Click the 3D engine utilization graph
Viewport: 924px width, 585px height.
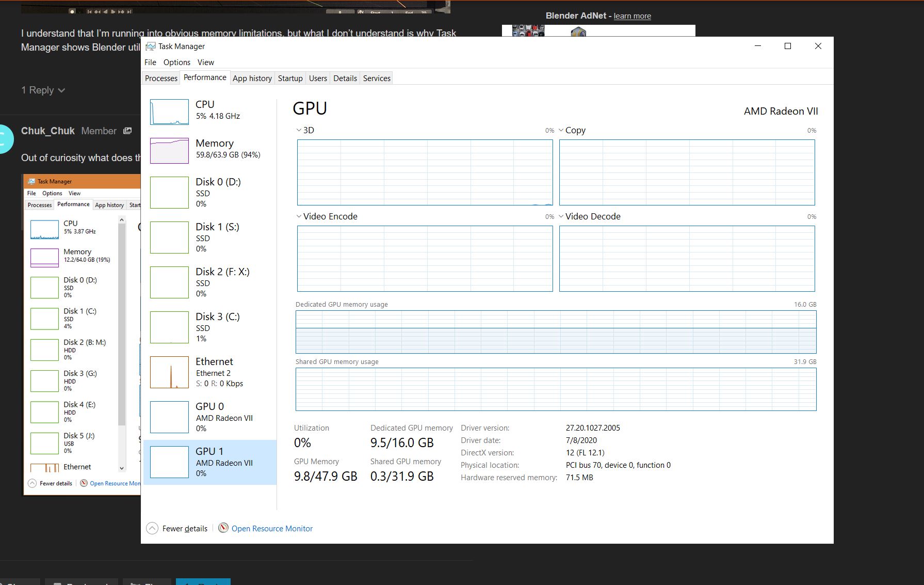[425, 172]
